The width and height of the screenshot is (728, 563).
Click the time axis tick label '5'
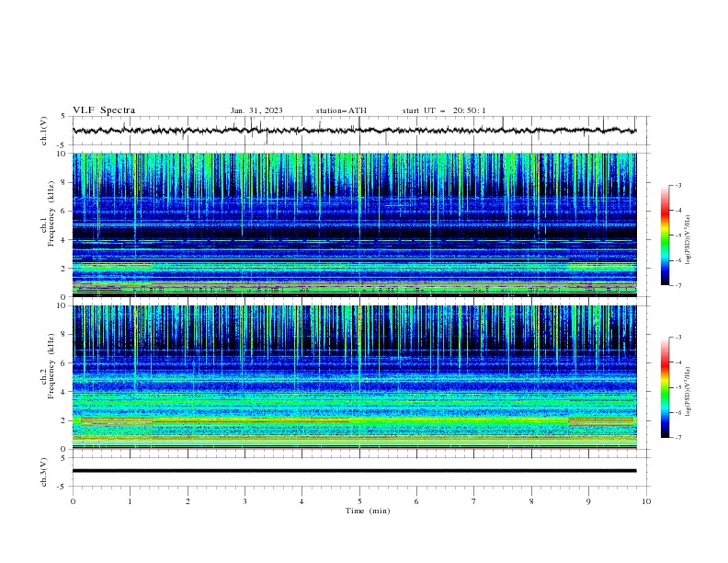click(x=359, y=501)
